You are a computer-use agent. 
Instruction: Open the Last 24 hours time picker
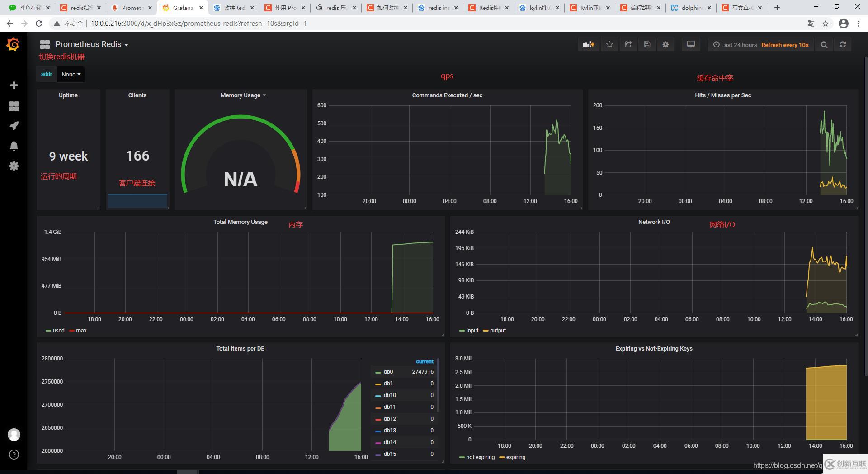click(735, 45)
